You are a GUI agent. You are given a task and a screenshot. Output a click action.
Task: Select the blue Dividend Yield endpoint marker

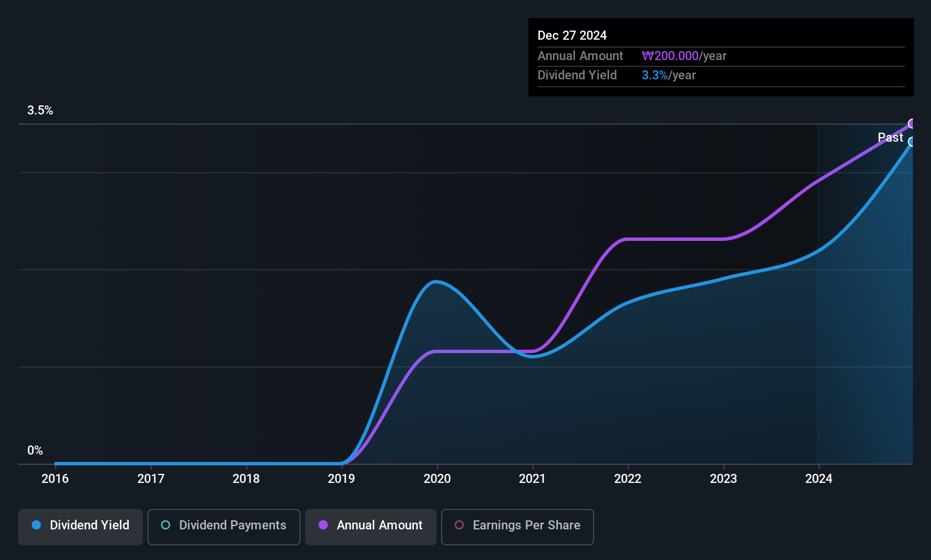(x=912, y=142)
